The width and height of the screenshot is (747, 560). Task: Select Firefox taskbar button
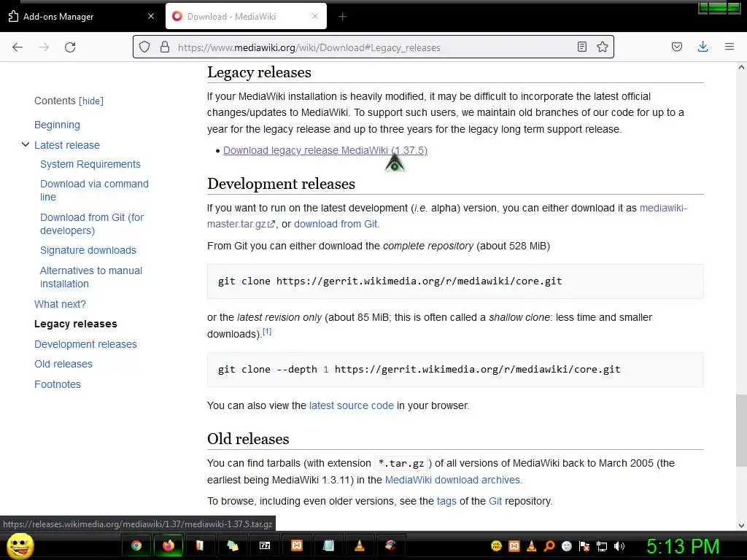click(169, 545)
